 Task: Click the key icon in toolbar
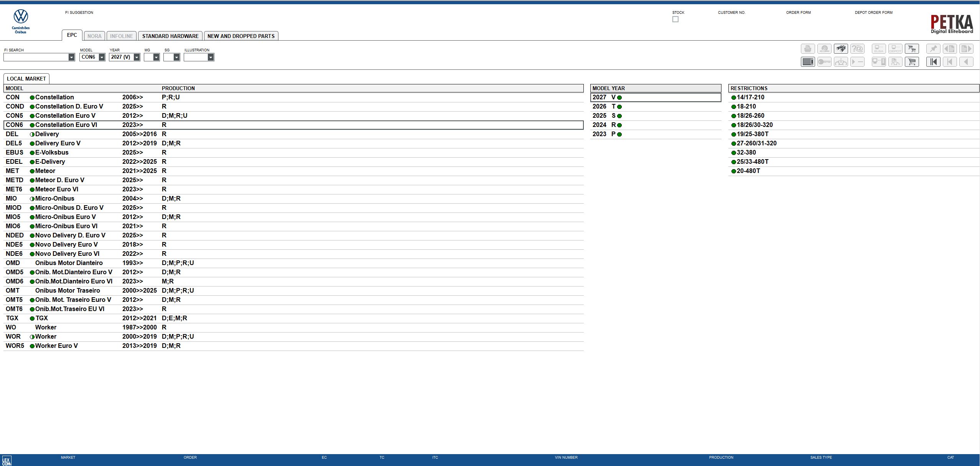click(x=824, y=62)
